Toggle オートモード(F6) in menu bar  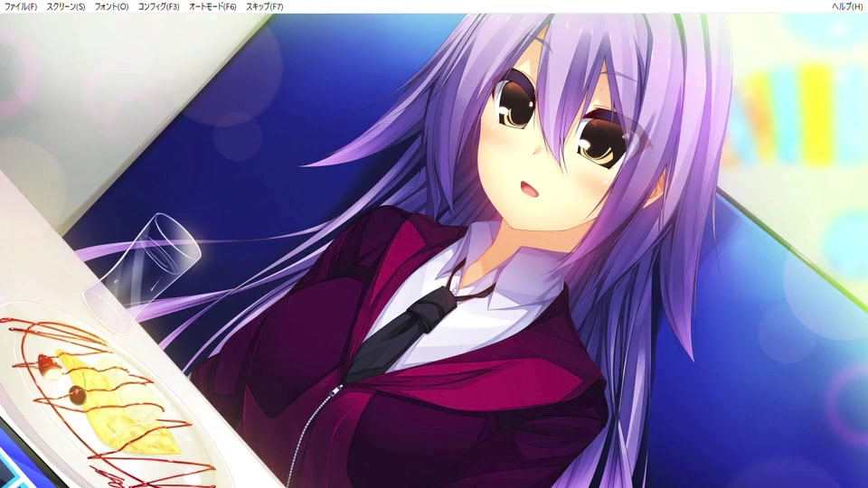(x=212, y=6)
